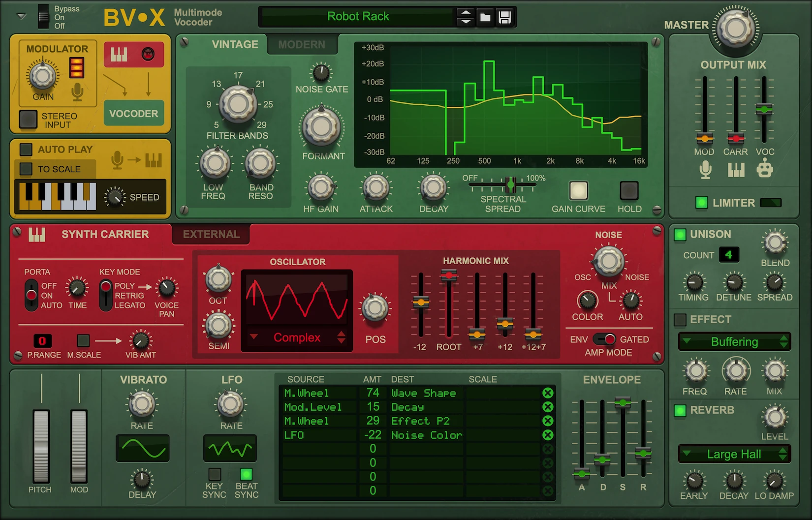Image resolution: width=812 pixels, height=520 pixels.
Task: Open the Buffering effect type dropdown
Action: (734, 342)
